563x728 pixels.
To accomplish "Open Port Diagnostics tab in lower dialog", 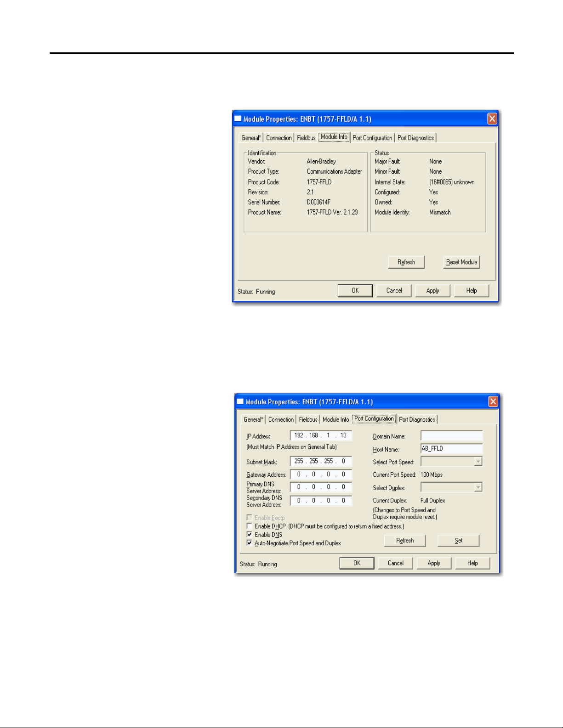I will [x=417, y=419].
